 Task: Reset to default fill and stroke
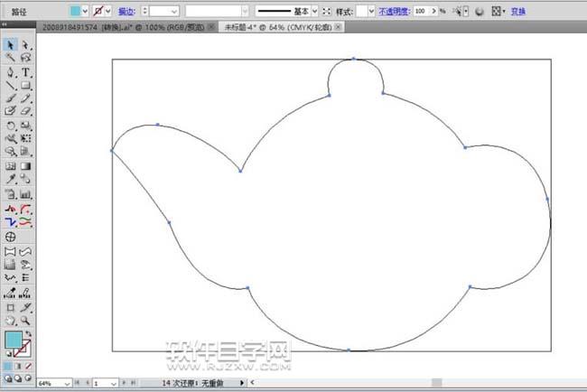click(x=8, y=353)
